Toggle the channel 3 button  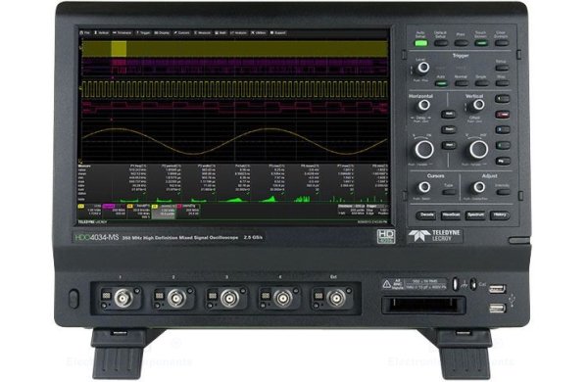[x=502, y=129]
